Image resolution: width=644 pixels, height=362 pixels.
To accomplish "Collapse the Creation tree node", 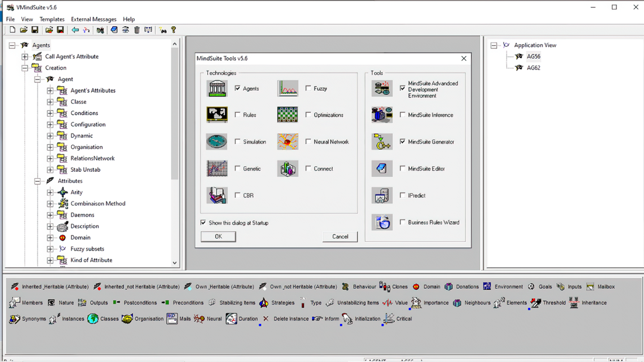I will 25,68.
